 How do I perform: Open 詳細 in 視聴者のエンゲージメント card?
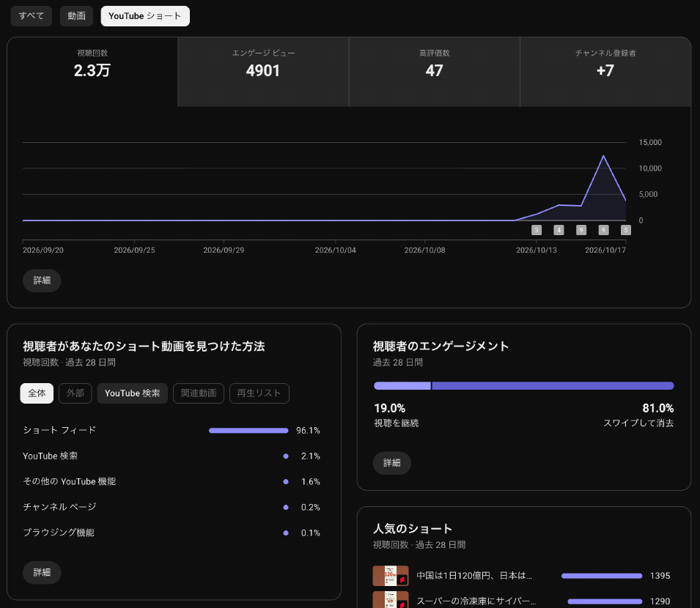click(391, 463)
